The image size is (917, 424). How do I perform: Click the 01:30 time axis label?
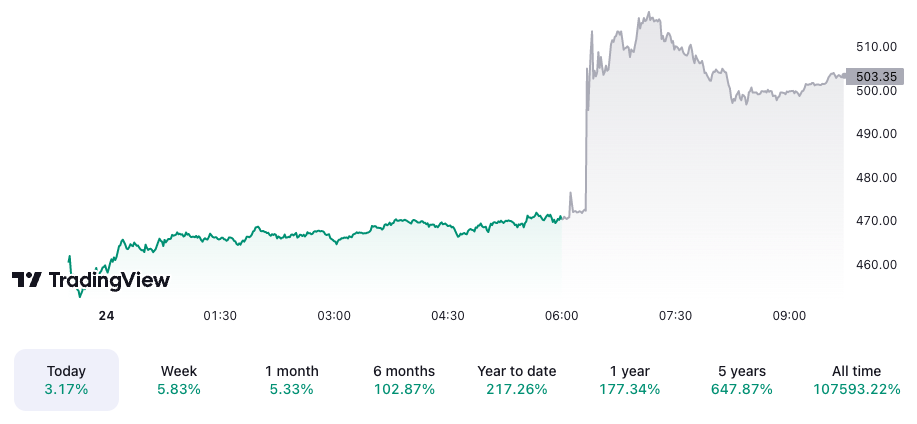point(220,316)
